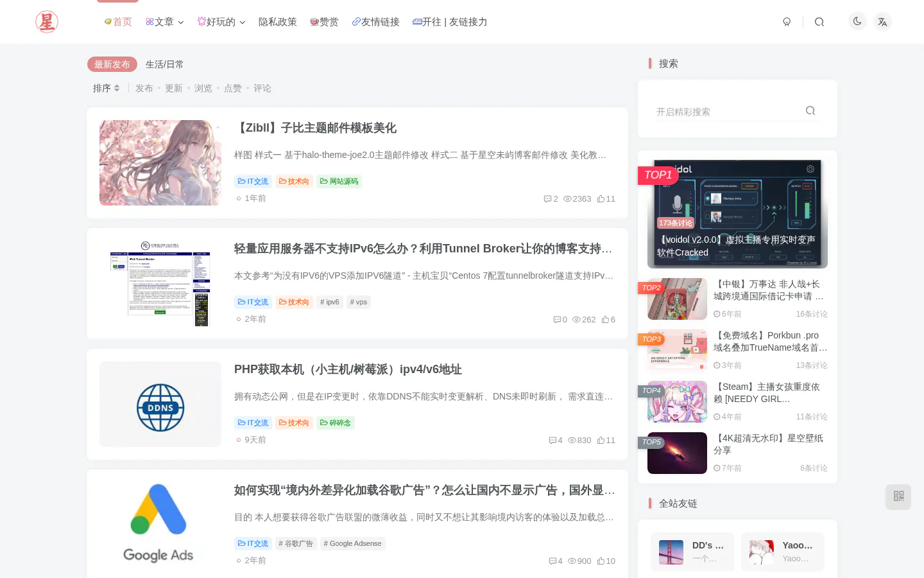Image resolution: width=924 pixels, height=578 pixels.
Task: Click the like thumb icon on Zibll post
Action: coord(601,199)
